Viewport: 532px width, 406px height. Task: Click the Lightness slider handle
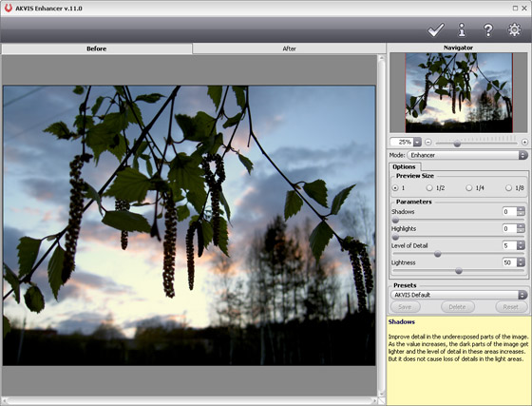[x=459, y=271]
